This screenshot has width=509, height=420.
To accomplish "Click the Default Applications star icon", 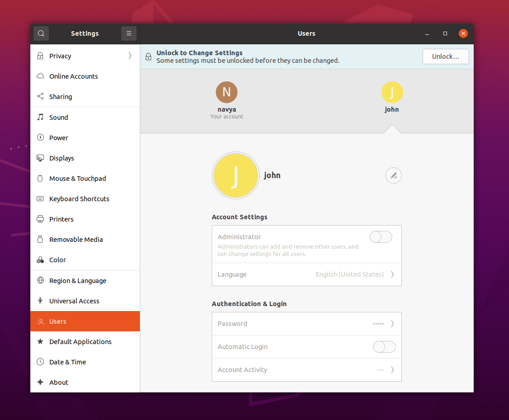I will 40,341.
